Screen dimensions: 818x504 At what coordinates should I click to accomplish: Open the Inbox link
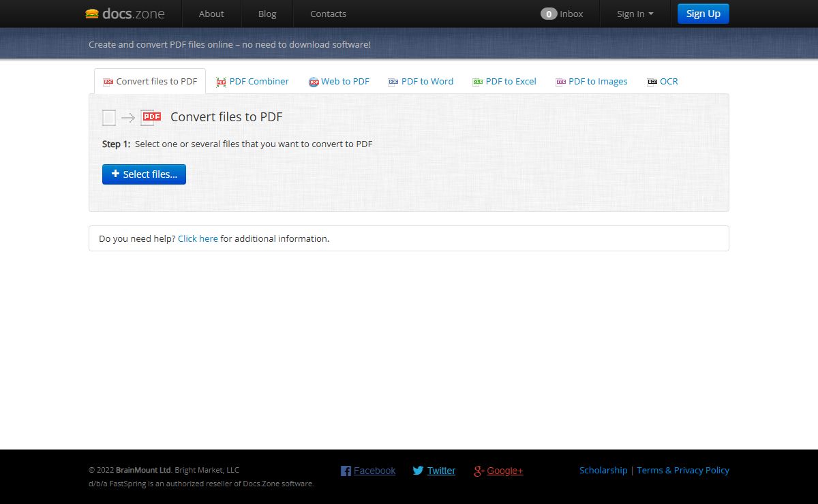pyautogui.click(x=571, y=14)
